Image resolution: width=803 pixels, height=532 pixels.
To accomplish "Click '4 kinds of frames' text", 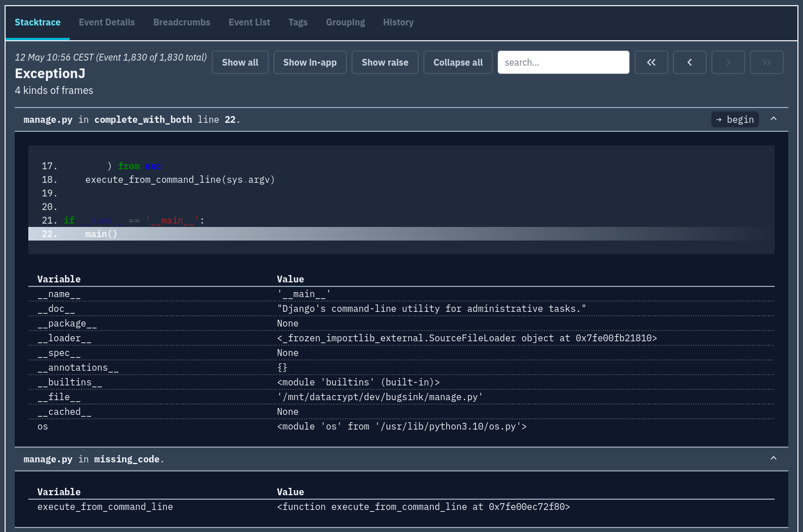I will (54, 91).
